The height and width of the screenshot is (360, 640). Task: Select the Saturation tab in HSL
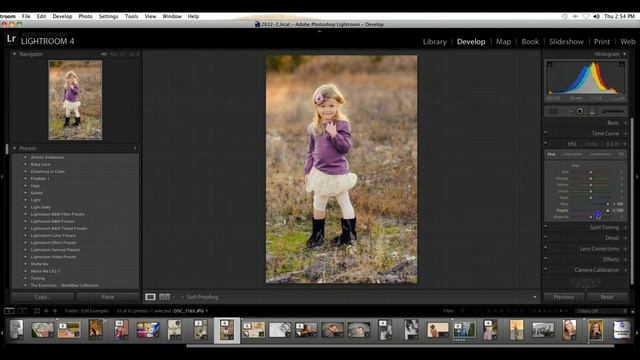(572, 154)
